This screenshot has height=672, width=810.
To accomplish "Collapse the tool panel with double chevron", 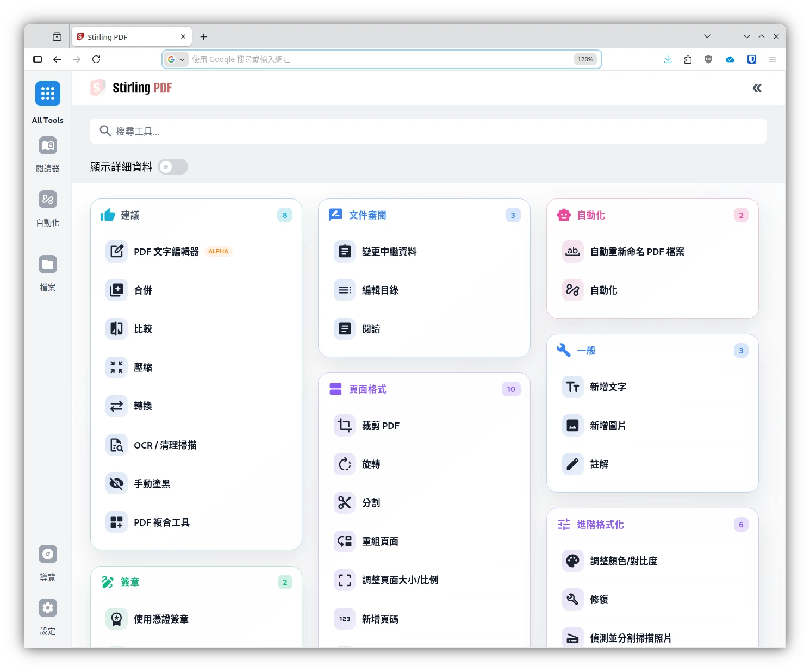I will tap(757, 88).
